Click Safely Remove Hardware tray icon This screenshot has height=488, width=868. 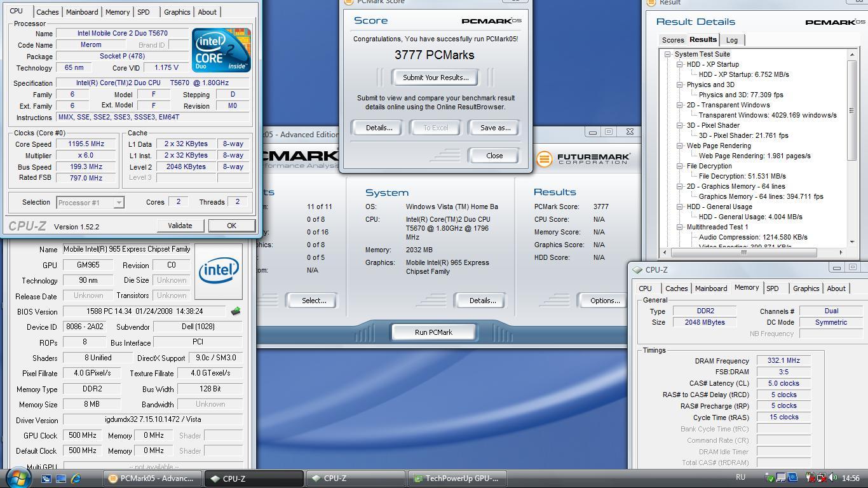point(770,478)
